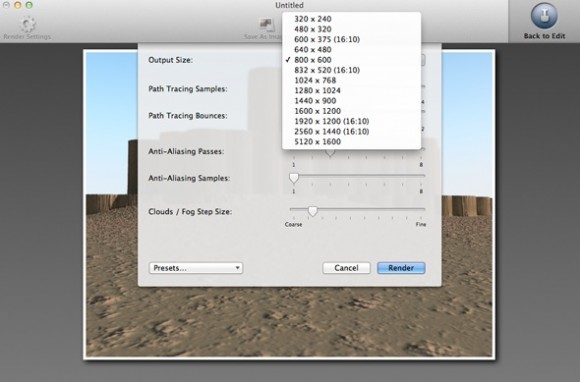Click the Coarse end label of fog slider
The height and width of the screenshot is (382, 580).
(293, 224)
